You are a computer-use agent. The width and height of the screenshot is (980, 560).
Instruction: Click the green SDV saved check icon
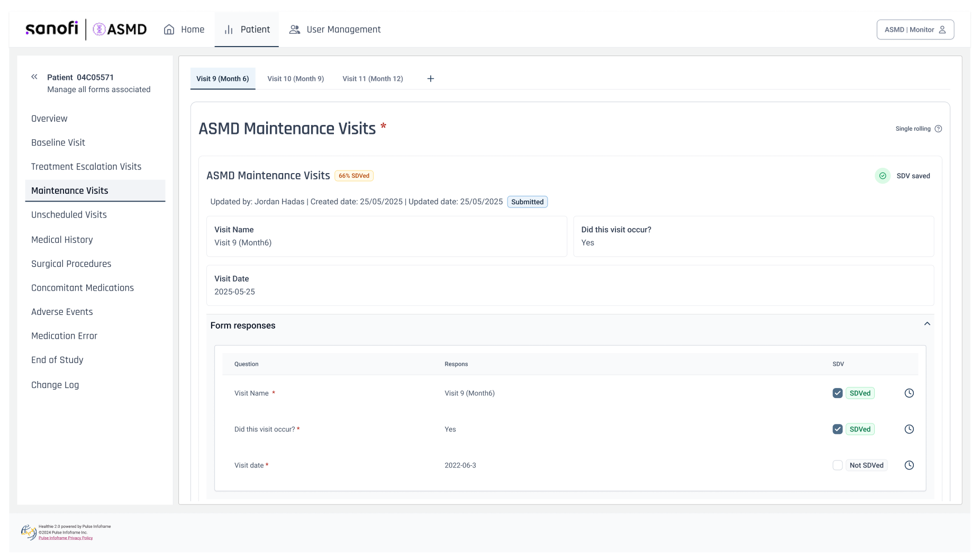(x=883, y=176)
